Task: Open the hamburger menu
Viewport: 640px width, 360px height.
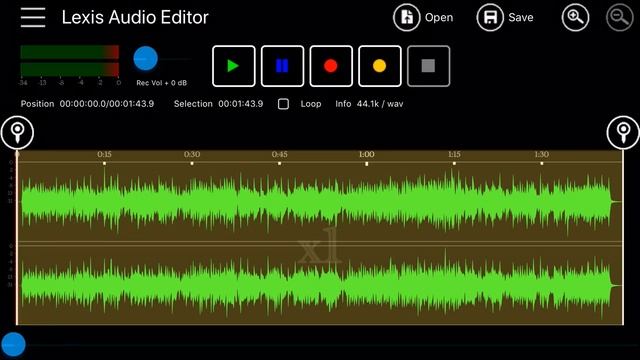Action: click(33, 17)
